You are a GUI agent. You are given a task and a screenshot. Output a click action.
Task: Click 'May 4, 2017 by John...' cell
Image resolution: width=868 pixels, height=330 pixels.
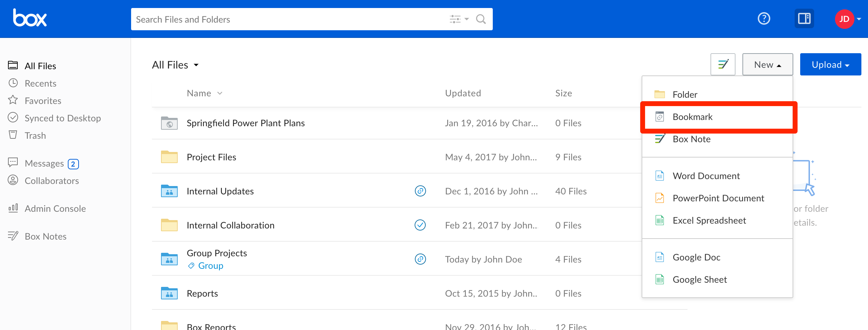(491, 157)
